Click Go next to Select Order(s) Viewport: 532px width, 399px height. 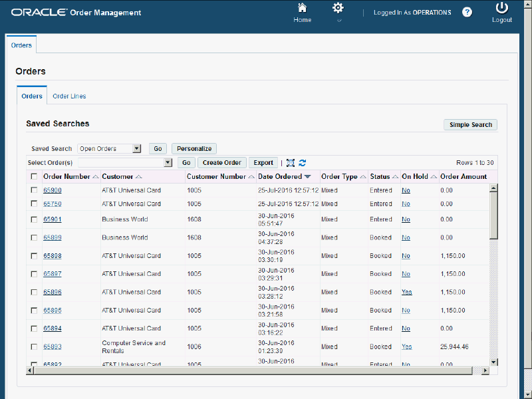pos(186,162)
